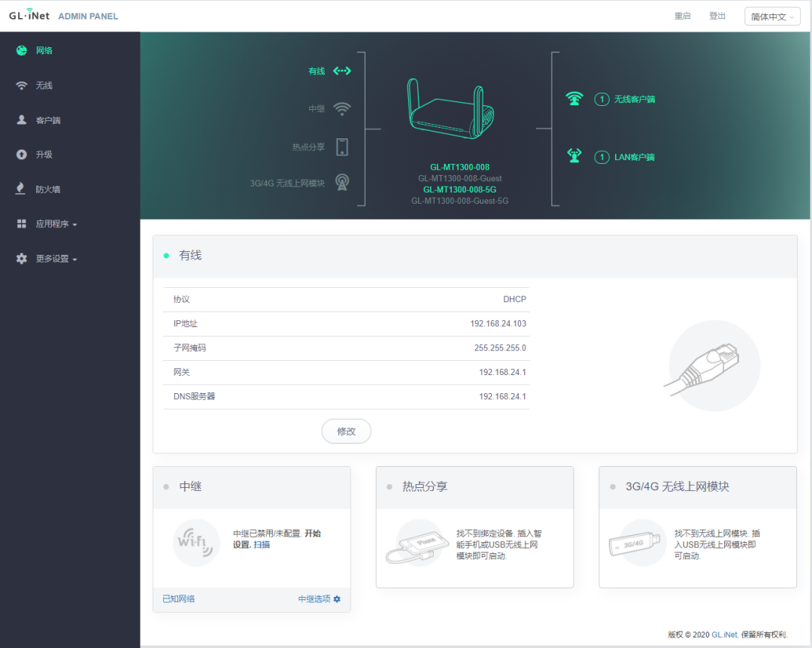Click the 无线客户端 label

click(635, 99)
